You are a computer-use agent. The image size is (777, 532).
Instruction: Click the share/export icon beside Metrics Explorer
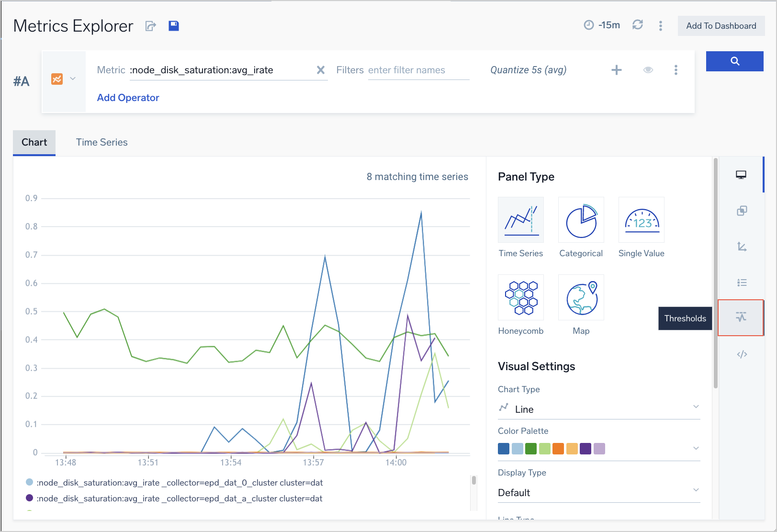151,26
